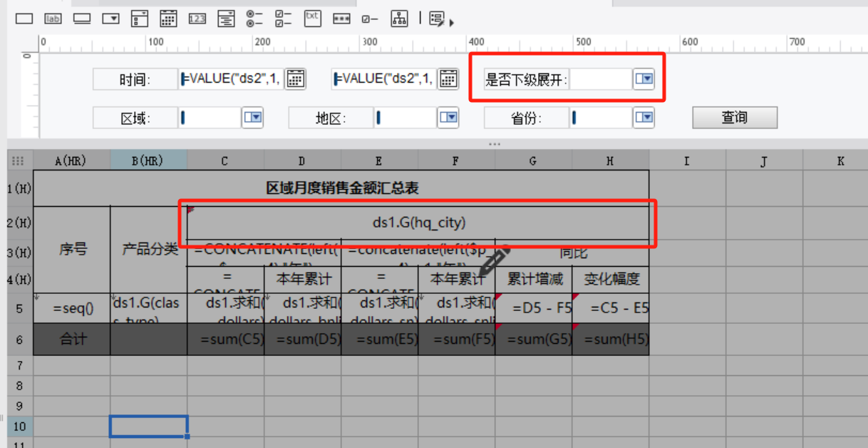This screenshot has width=868, height=448.
Task: Click the 地区 combo input field
Action: coord(405,118)
